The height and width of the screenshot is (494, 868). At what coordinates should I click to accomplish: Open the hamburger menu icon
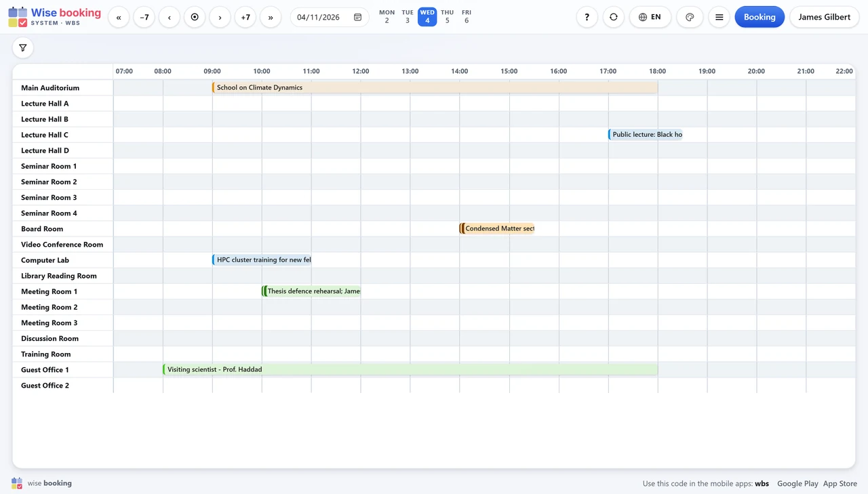[719, 17]
